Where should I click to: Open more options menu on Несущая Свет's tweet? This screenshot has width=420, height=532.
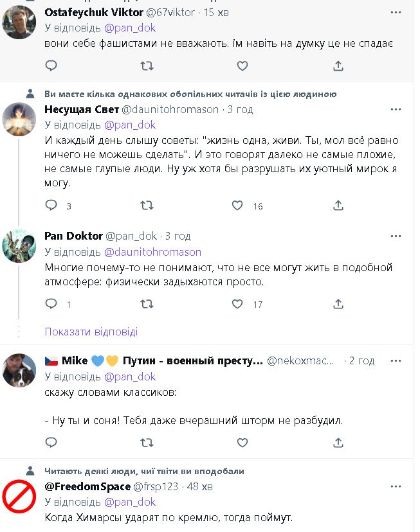tap(395, 109)
